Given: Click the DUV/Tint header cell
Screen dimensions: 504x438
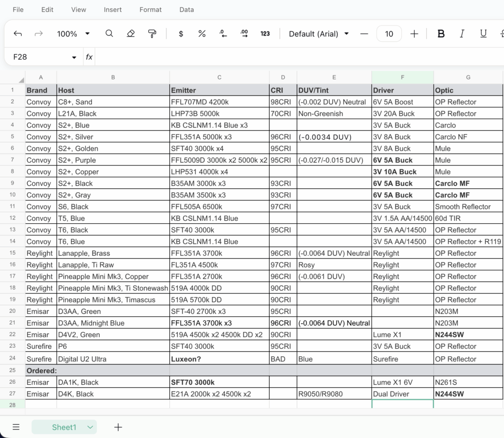Looking at the screenshot, I should click(334, 90).
